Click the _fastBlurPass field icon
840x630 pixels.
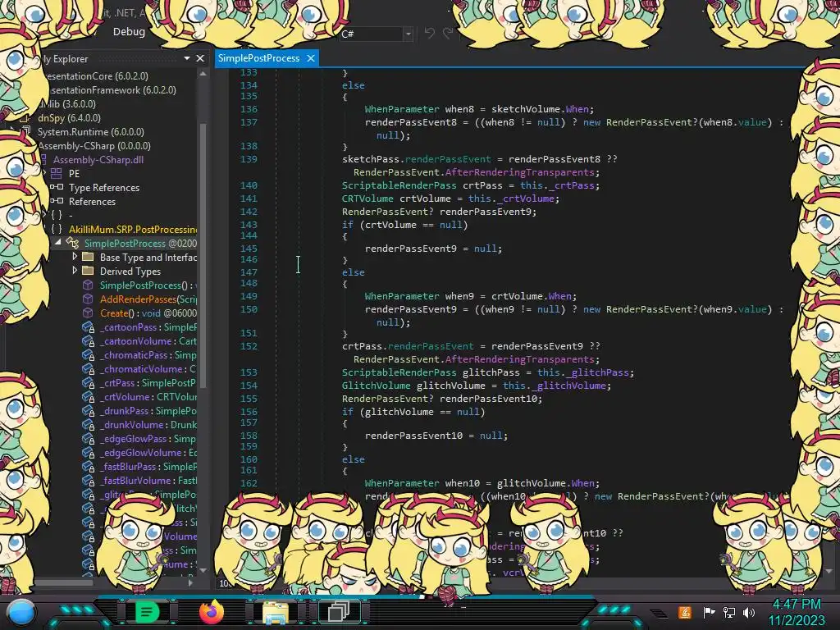coord(88,466)
